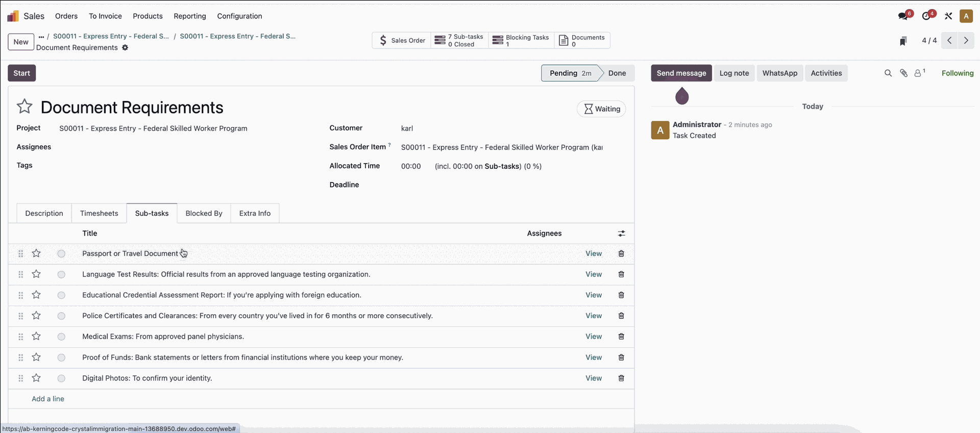Star the Educational Credential Assessment sub-task
Screen dimensions: 980x433
36,295
